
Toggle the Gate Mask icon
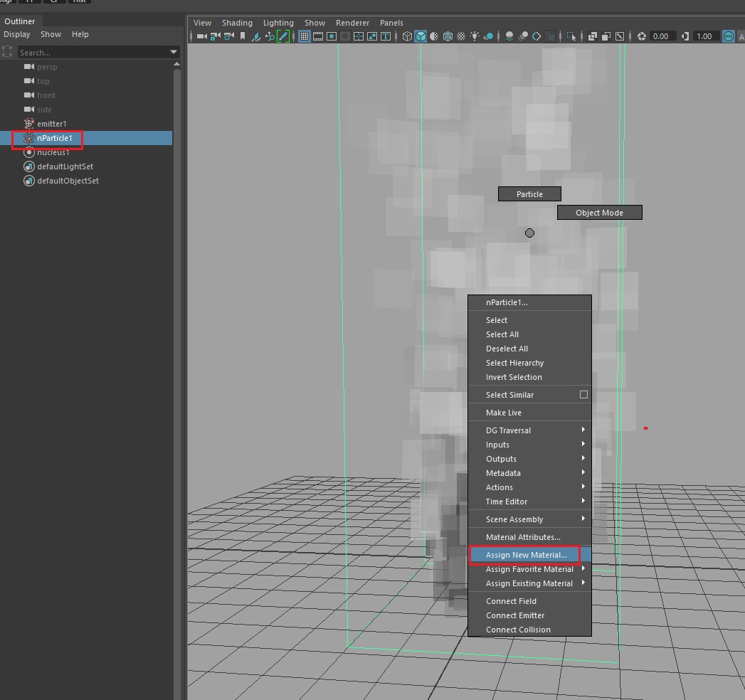(x=345, y=36)
